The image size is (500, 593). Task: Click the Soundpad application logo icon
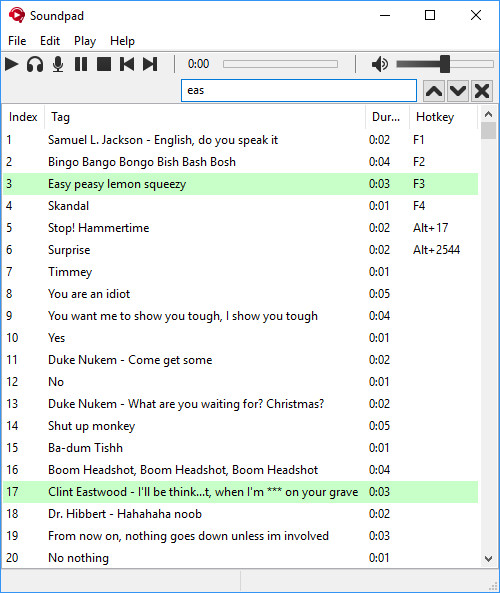pyautogui.click(x=17, y=16)
